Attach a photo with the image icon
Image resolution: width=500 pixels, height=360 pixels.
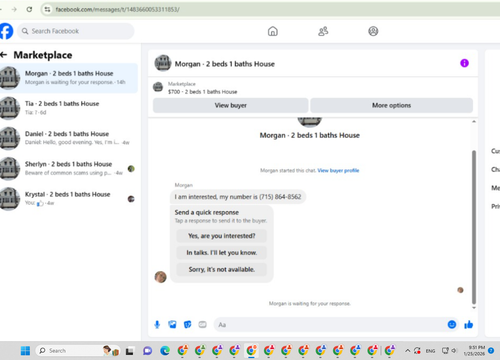(172, 324)
